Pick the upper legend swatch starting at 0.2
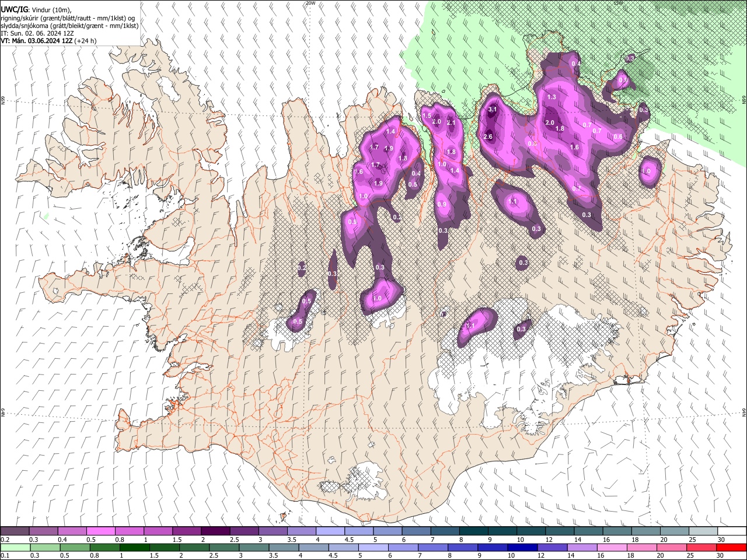747x560 pixels. tap(15, 531)
